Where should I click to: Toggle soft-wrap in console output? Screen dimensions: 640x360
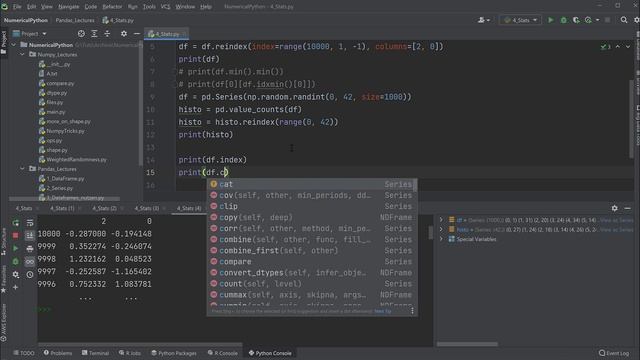[30, 223]
